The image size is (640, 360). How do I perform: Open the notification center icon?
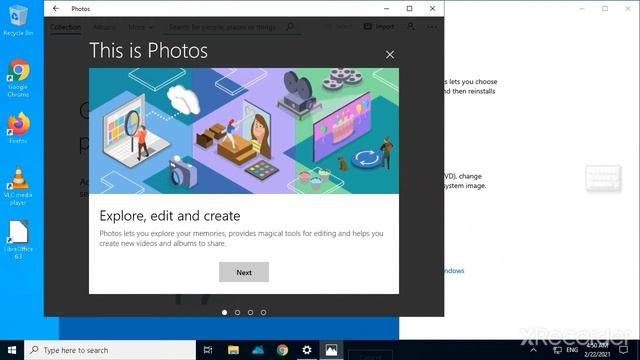tap(623, 350)
